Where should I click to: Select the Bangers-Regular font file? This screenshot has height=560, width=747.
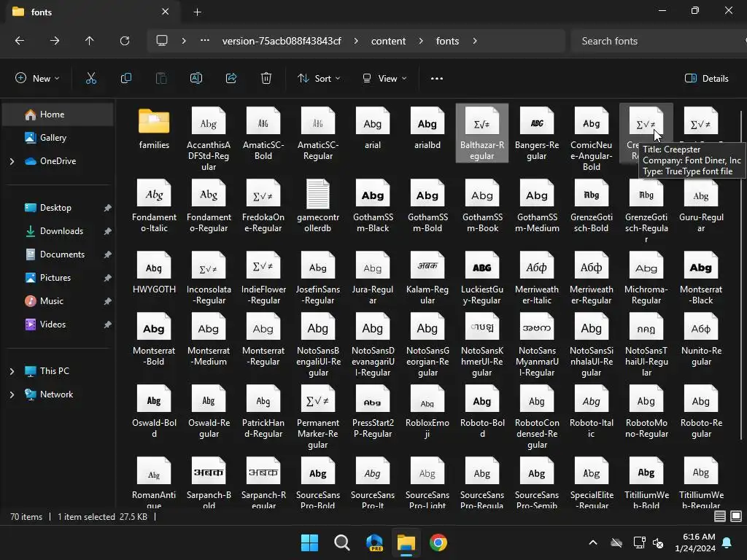[537, 134]
